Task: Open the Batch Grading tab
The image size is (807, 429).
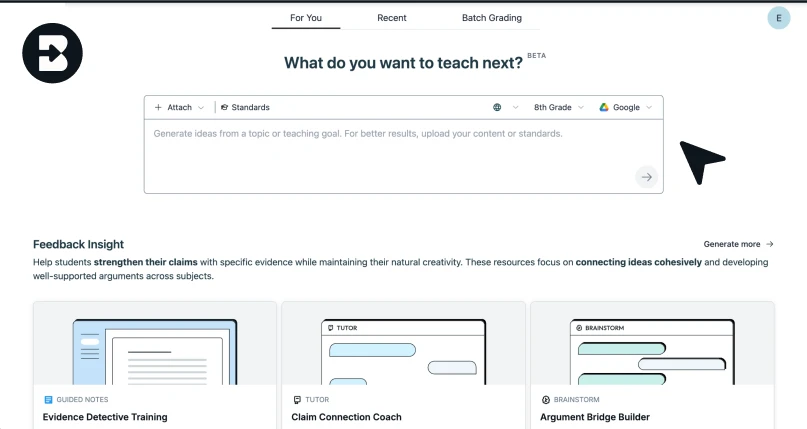Action: [x=492, y=18]
